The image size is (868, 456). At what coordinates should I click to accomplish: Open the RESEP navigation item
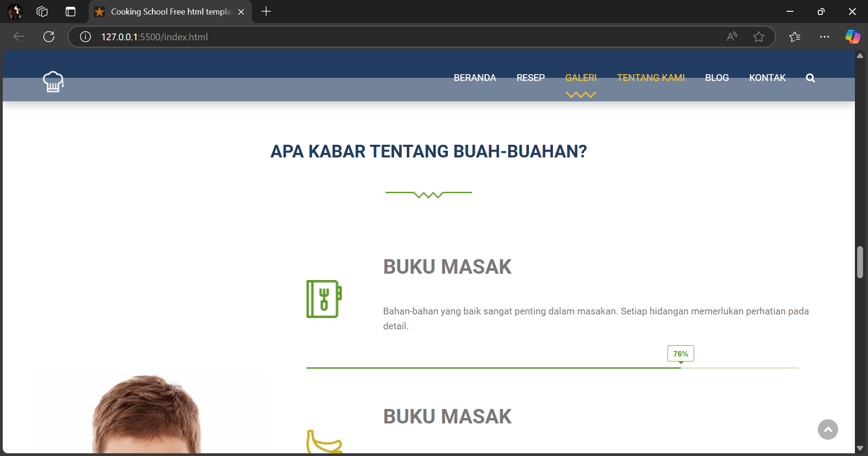coord(530,78)
